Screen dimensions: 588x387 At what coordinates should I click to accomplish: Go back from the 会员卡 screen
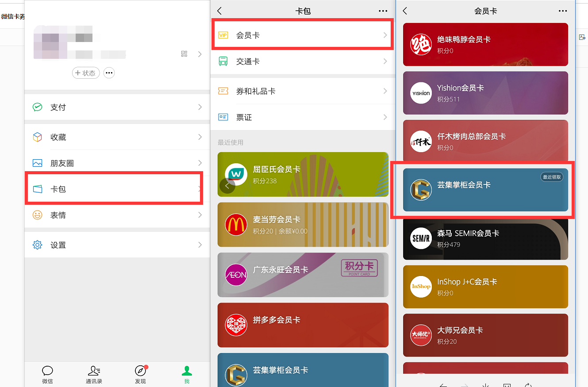coord(405,11)
